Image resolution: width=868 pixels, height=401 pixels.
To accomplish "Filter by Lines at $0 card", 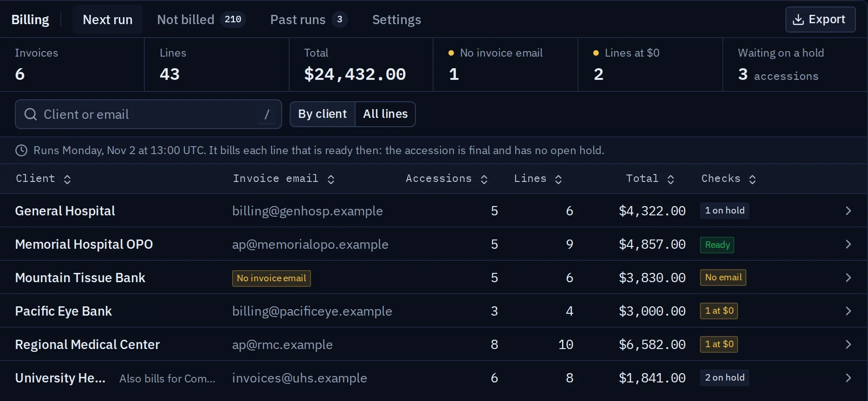I will [650, 65].
